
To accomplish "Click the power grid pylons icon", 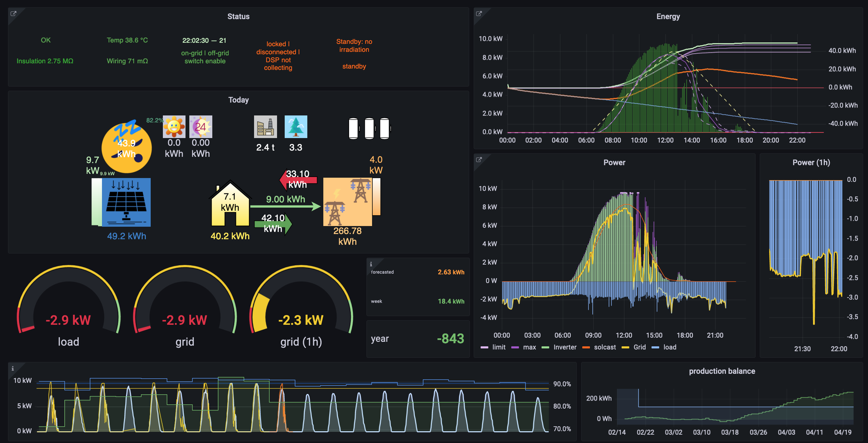I will [347, 202].
